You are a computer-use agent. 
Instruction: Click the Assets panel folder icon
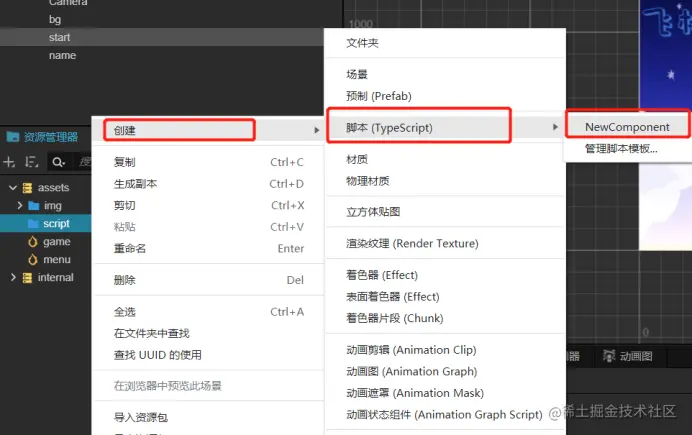tap(13, 136)
